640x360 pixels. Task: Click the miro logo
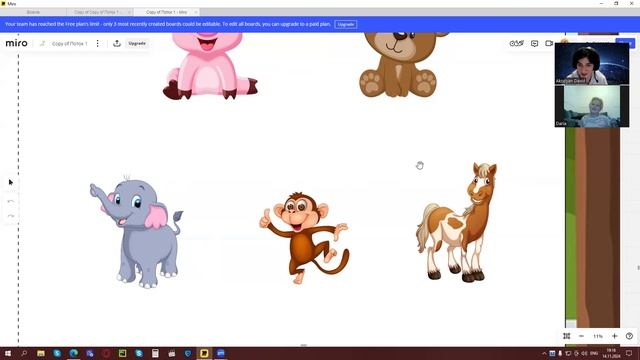[16, 43]
